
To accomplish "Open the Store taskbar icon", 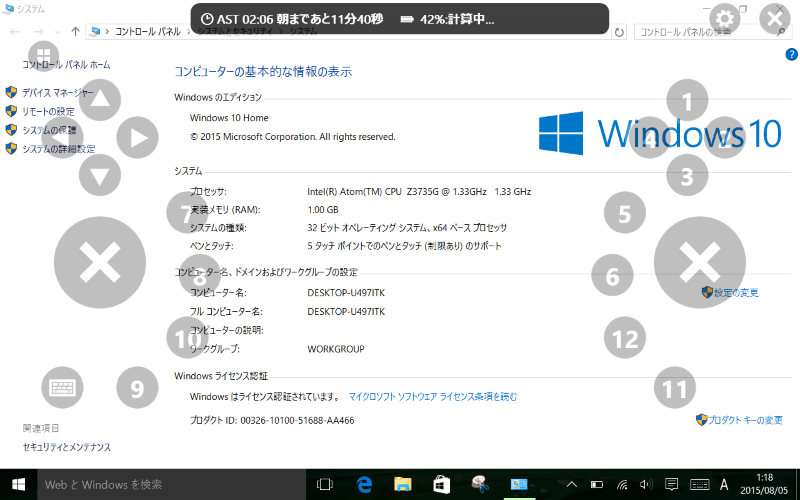I will (x=441, y=484).
